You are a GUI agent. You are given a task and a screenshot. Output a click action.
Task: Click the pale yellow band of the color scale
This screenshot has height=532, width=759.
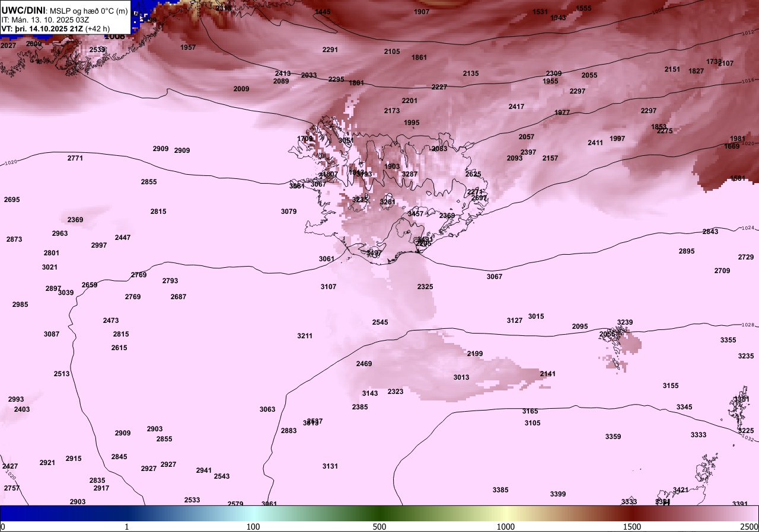pos(506,514)
